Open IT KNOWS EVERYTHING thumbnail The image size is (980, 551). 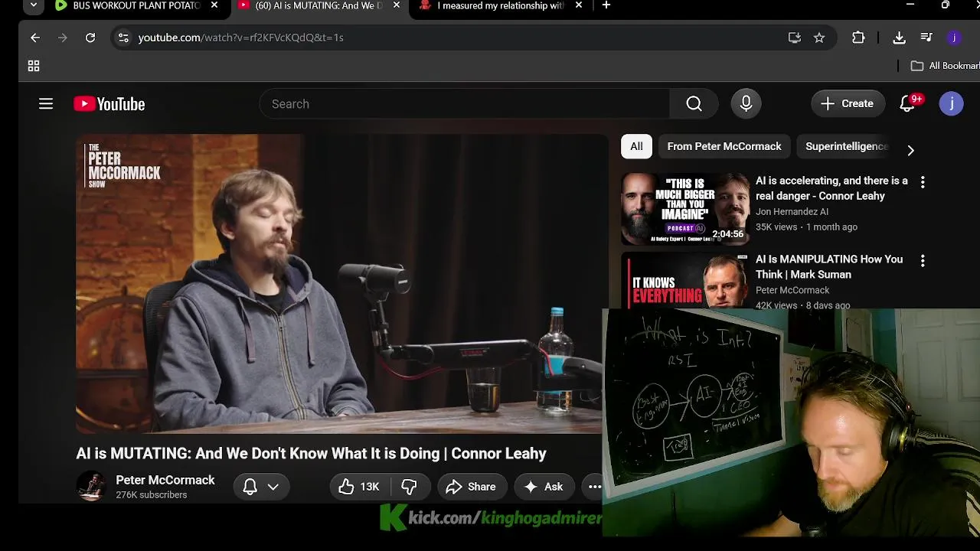click(685, 279)
